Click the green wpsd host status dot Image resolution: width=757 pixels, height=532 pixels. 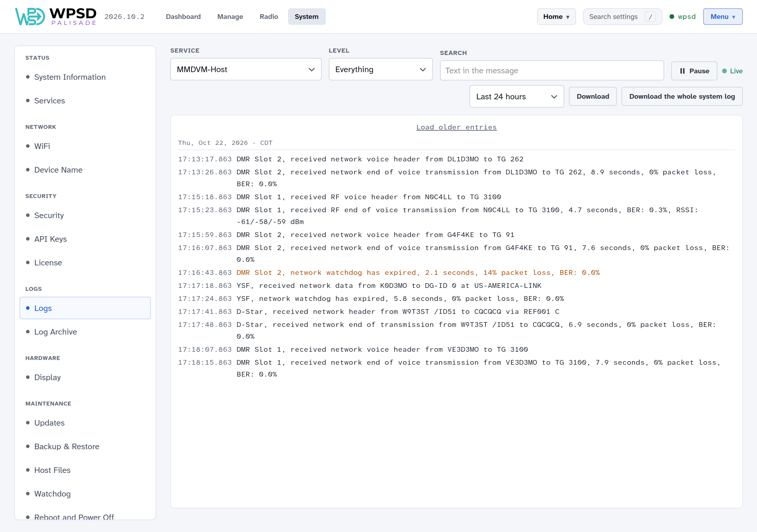pyautogui.click(x=672, y=17)
